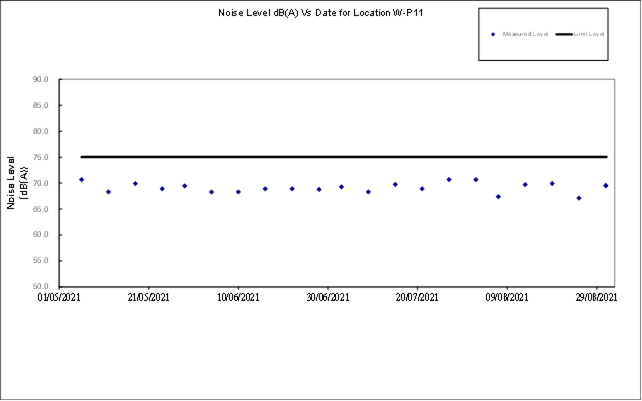The width and height of the screenshot is (642, 401).
Task: Click the 90.0 y-axis tick label
Action: 41,79
